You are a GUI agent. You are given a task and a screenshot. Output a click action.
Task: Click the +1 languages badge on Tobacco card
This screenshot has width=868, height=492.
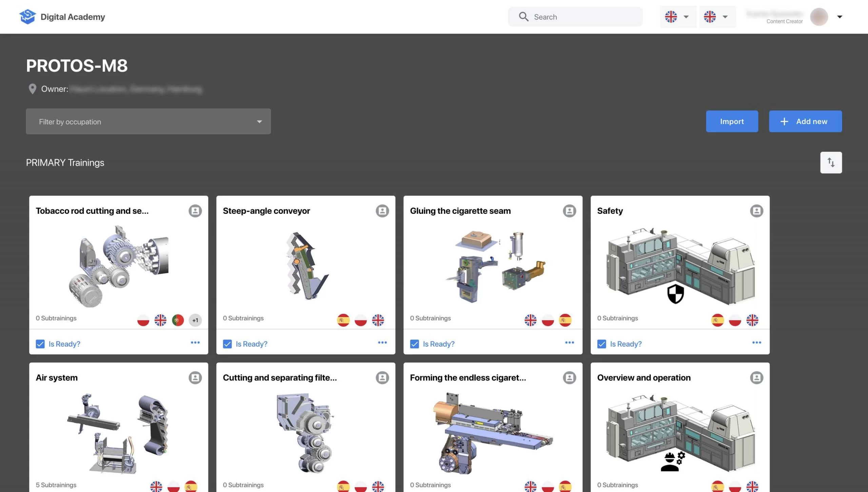[195, 320]
